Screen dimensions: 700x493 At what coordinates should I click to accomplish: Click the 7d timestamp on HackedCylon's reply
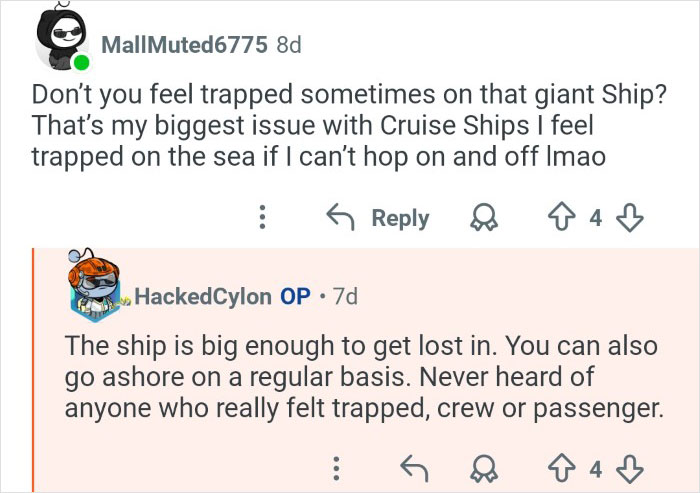(x=345, y=296)
